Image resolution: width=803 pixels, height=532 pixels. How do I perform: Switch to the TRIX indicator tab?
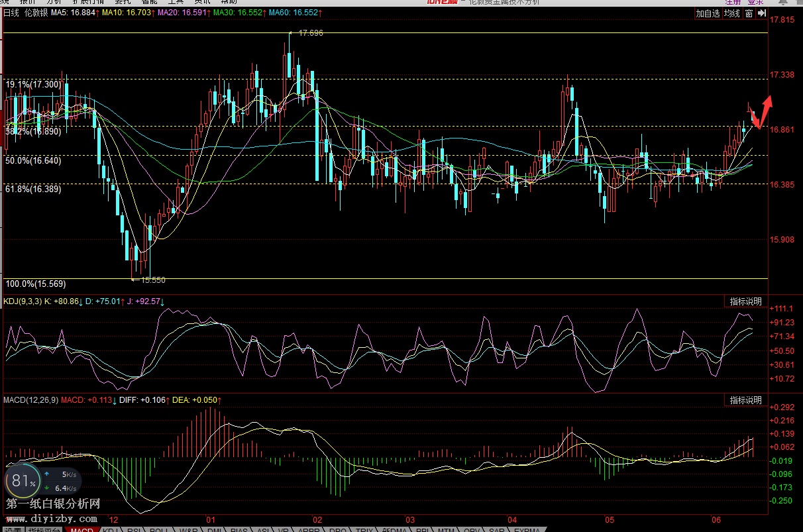(364, 529)
